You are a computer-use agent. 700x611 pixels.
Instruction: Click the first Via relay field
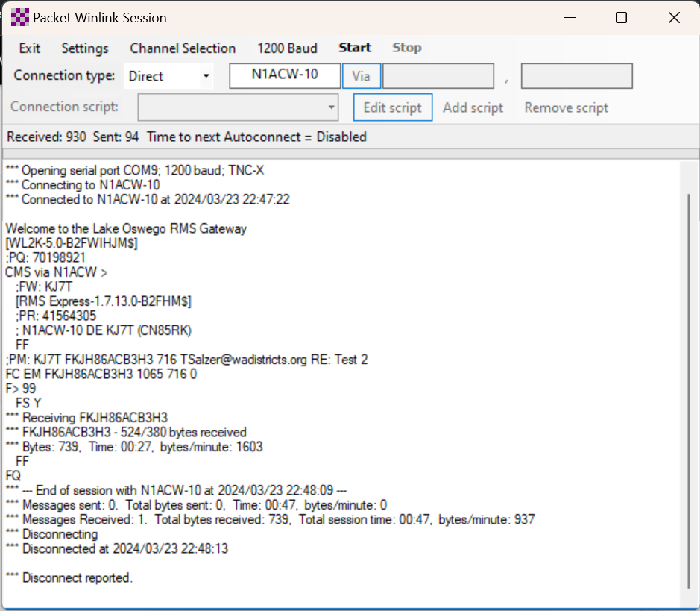(438, 76)
